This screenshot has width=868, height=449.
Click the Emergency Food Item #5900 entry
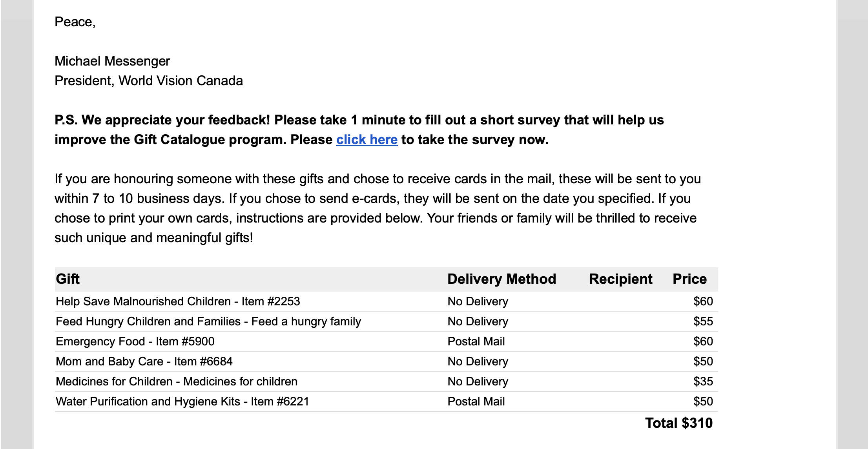135,341
